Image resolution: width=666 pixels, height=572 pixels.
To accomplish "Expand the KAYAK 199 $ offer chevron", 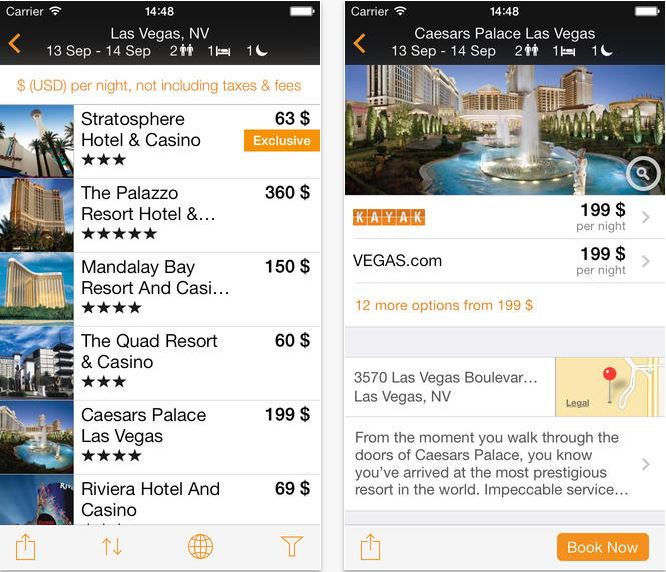I will pos(646,217).
